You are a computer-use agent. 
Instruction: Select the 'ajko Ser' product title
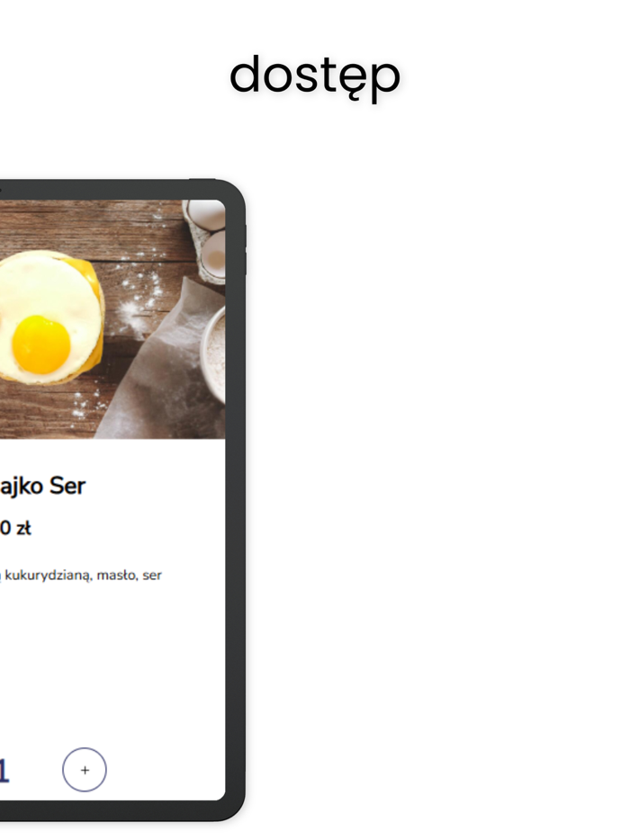click(42, 486)
